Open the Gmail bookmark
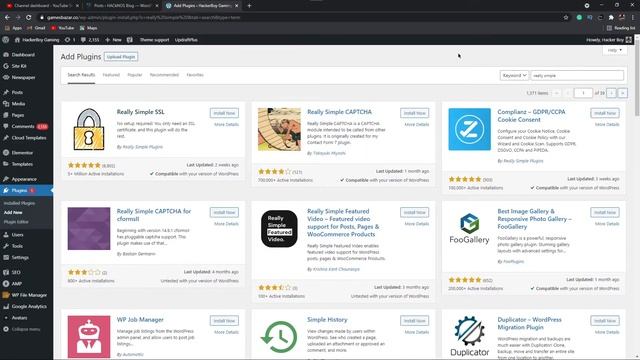 coord(36,28)
